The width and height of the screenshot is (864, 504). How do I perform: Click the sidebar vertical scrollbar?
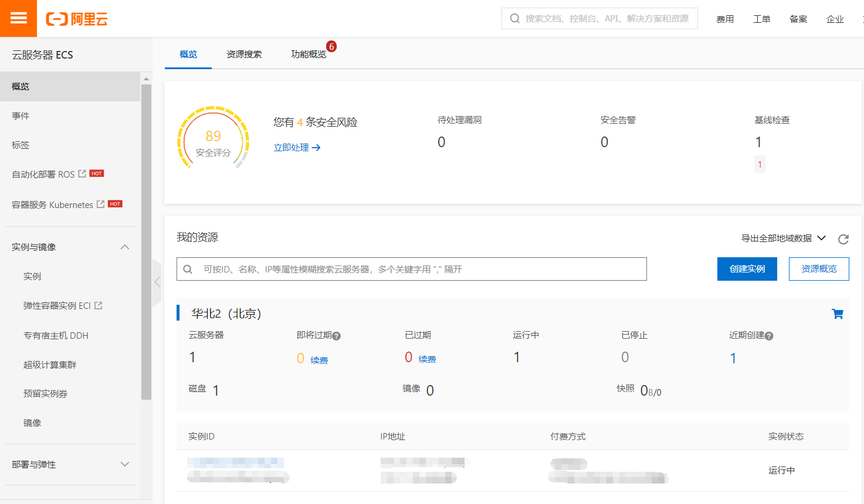146,241
